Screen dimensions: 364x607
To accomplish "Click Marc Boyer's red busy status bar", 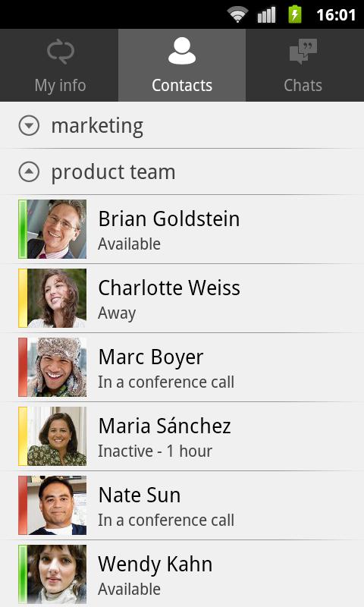I will [23, 367].
